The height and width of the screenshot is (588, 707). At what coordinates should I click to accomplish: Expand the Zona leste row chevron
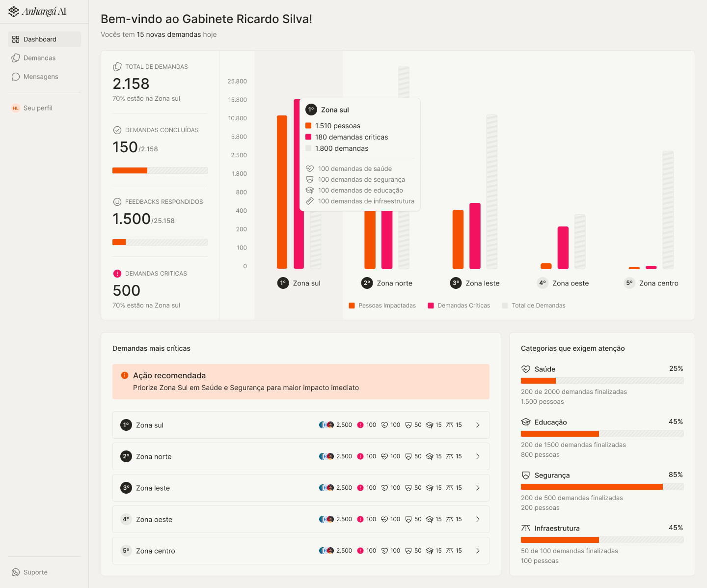pyautogui.click(x=478, y=488)
